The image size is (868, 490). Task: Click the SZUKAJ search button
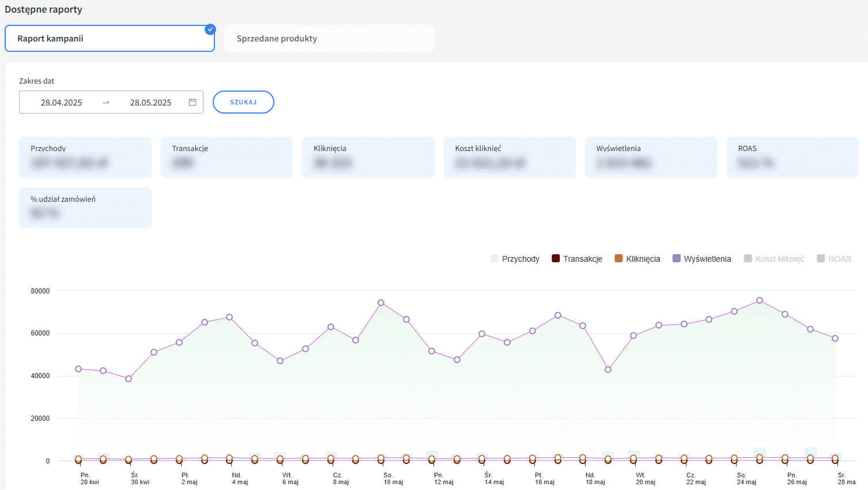pyautogui.click(x=243, y=102)
